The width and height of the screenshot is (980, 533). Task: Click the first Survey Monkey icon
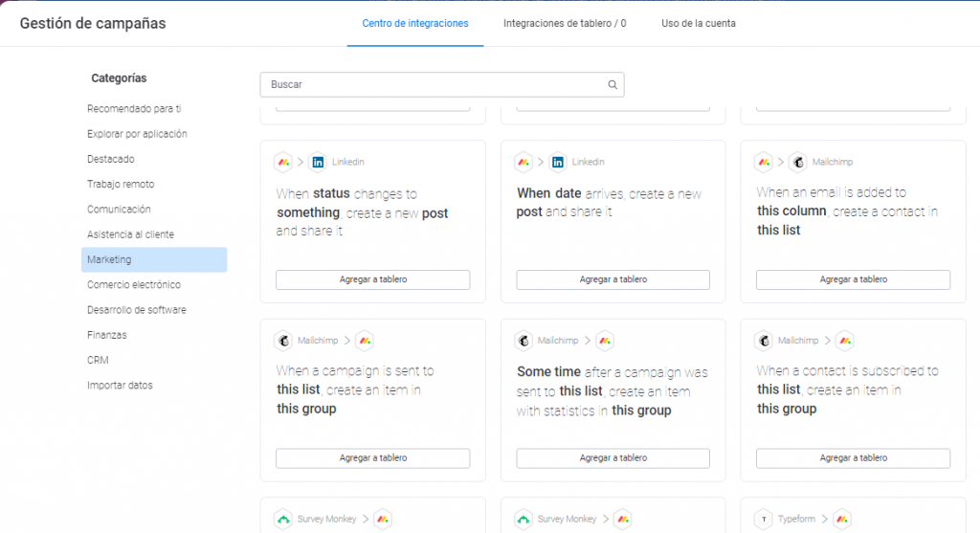click(x=283, y=519)
